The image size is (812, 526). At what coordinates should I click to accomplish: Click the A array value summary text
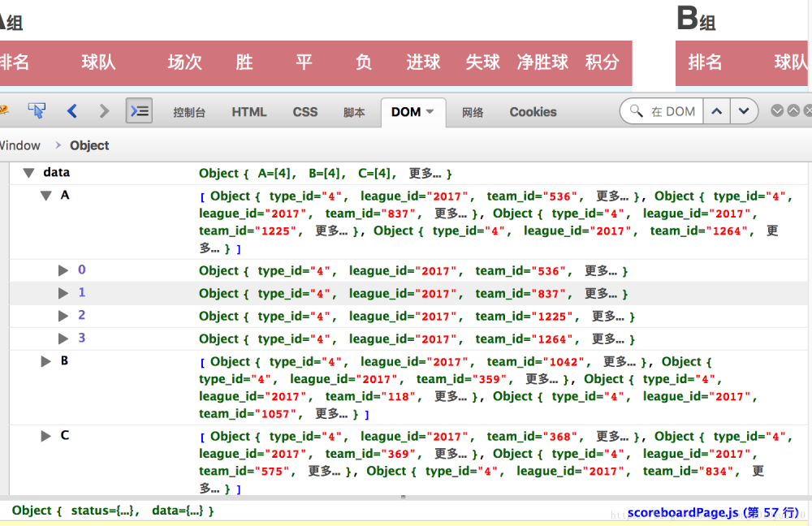(495, 222)
